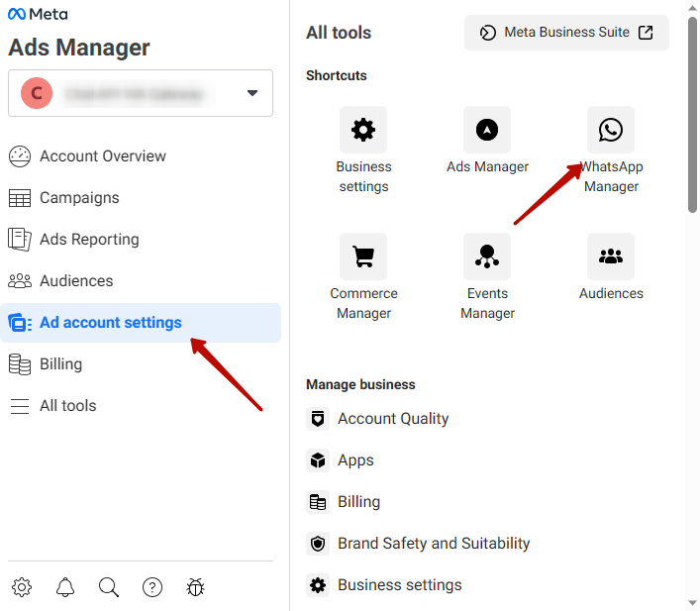Viewport: 700px width, 611px height.
Task: Click the Campaigns table icon
Action: 20,198
